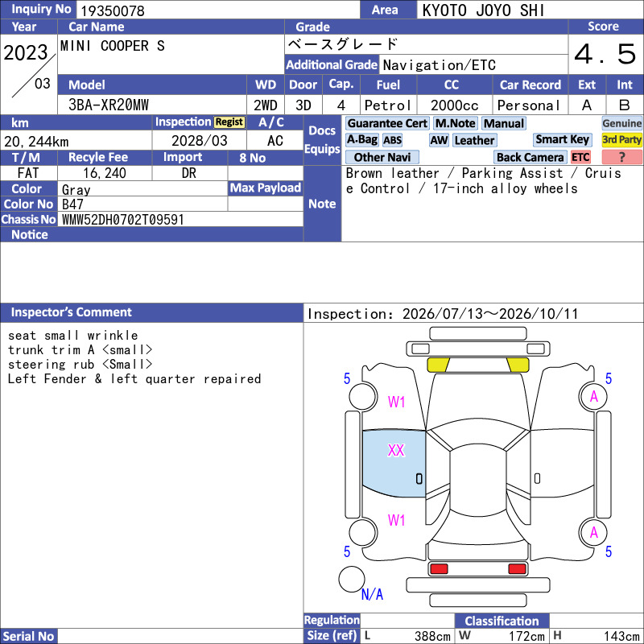Click the pink question mark badge
Screen dimensions: 644x644
coord(621,157)
